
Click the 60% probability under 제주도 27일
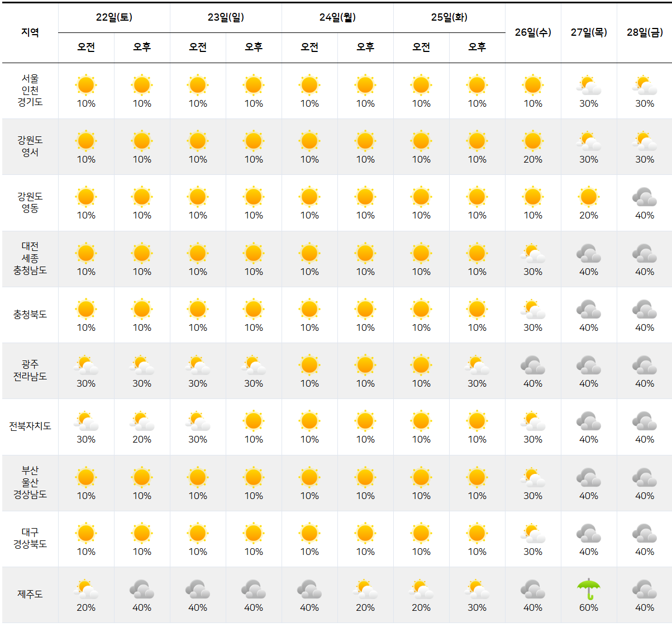click(x=589, y=607)
